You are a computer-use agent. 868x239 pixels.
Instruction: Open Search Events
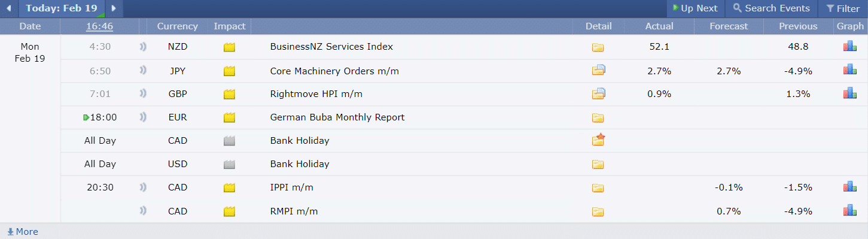click(x=771, y=8)
